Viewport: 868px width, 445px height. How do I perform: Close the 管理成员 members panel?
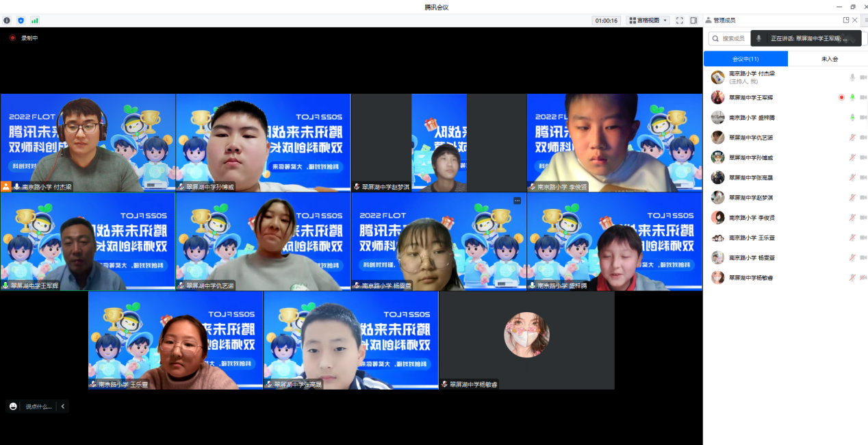pos(856,21)
